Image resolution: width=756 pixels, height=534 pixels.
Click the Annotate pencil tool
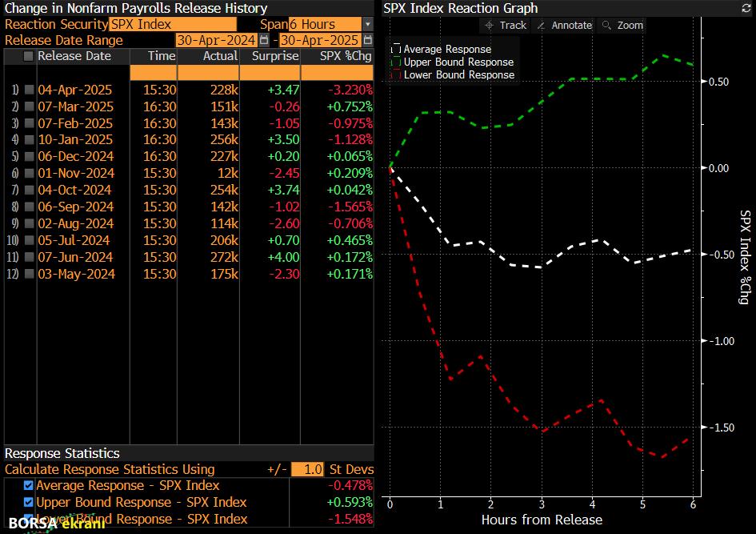(x=565, y=26)
